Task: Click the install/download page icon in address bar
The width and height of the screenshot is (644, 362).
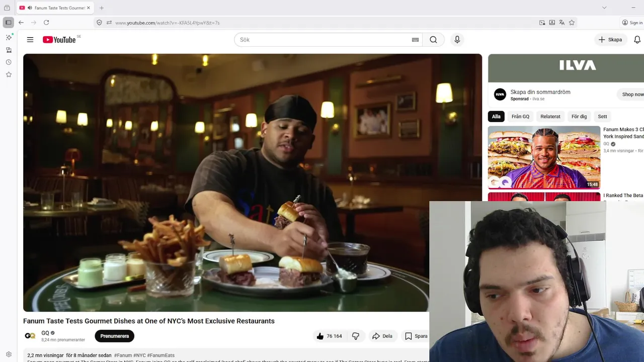Action: [552, 23]
